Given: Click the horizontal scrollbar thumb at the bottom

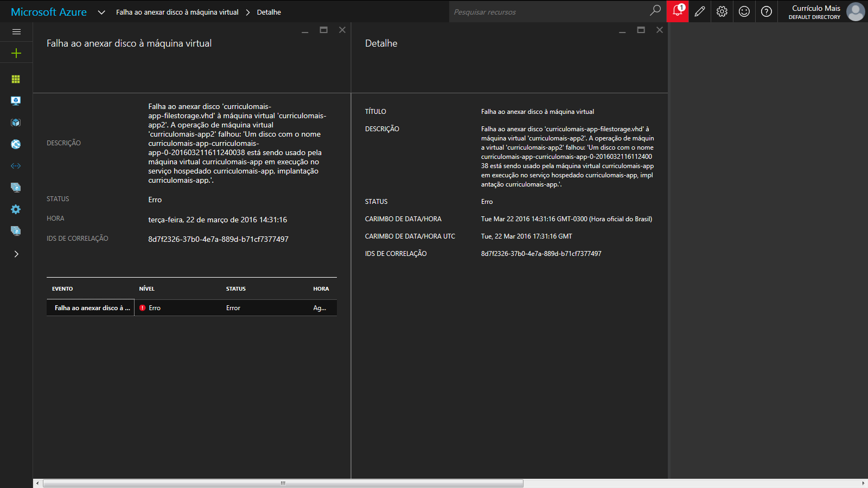Looking at the screenshot, I should click(x=283, y=483).
